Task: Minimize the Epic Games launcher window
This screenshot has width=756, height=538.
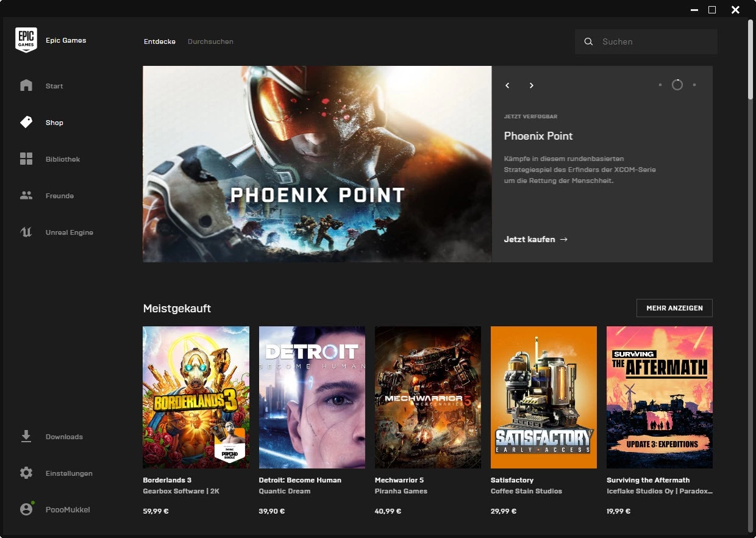Action: (x=694, y=10)
